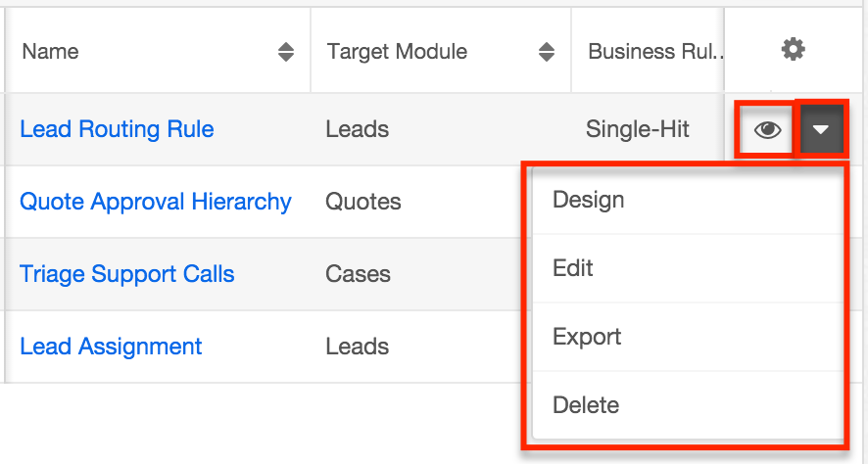Viewport: 868px width, 464px height.
Task: Click the Name column sort arrows
Action: (x=285, y=52)
